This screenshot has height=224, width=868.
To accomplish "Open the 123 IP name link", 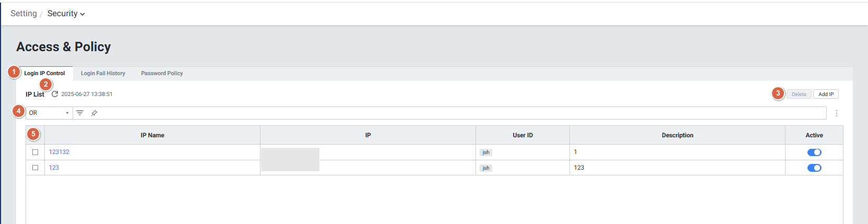I will (54, 168).
